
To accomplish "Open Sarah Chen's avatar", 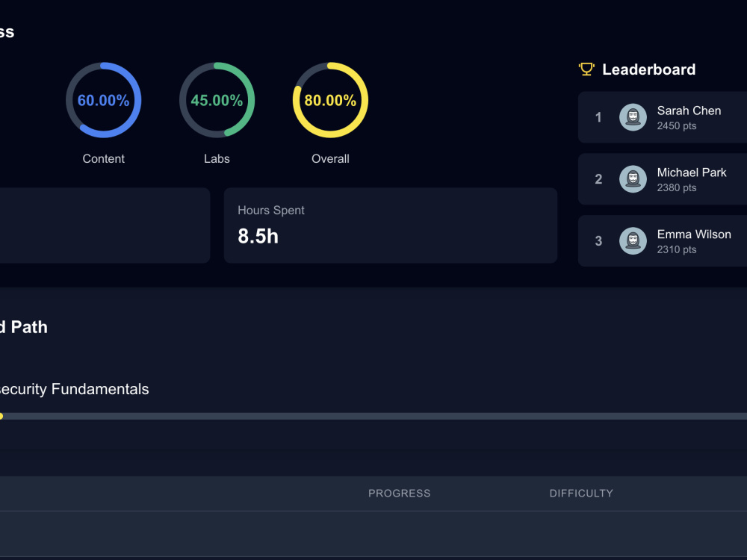I will (x=633, y=117).
